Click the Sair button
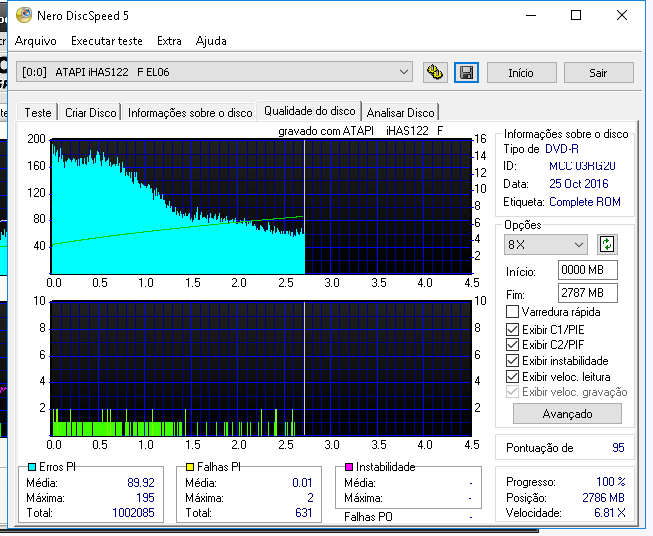 tap(598, 73)
